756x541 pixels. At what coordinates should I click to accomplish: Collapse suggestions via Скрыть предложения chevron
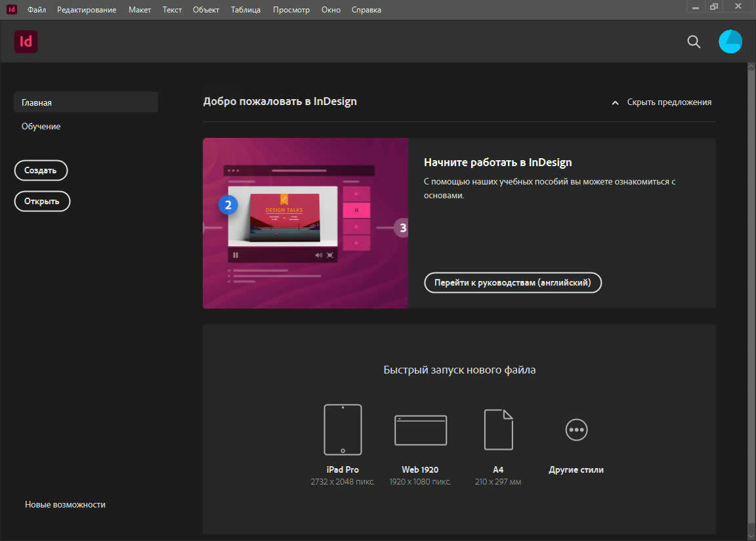coord(615,103)
